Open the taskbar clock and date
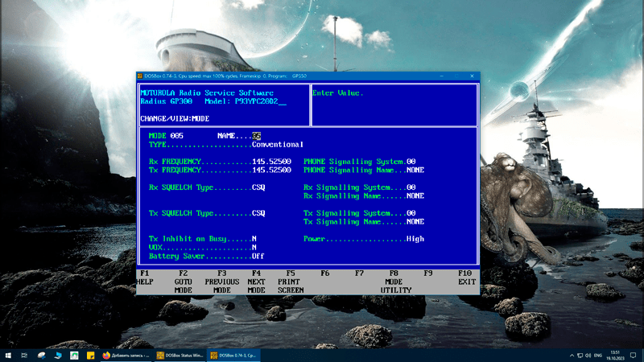Image resolution: width=644 pixels, height=362 pixels. 615,356
